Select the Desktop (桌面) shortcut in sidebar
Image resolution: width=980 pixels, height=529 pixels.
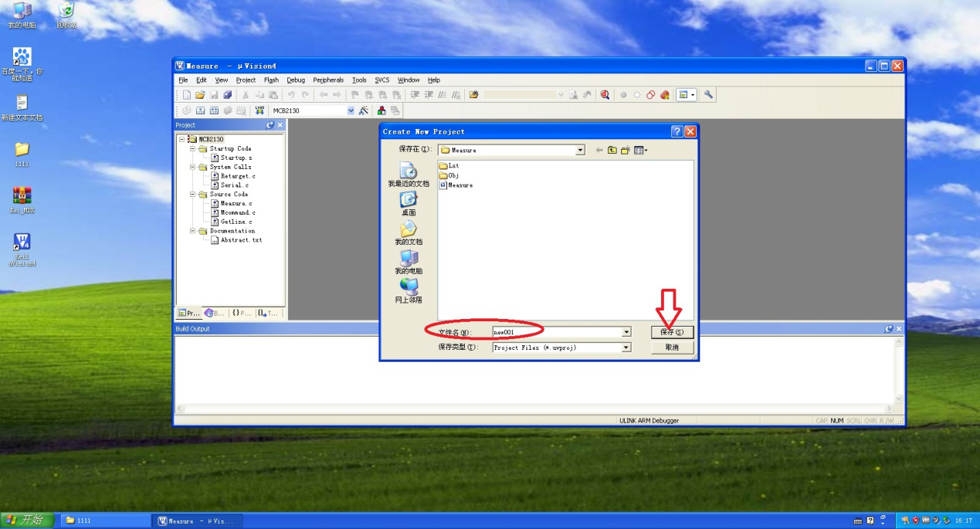click(x=409, y=205)
